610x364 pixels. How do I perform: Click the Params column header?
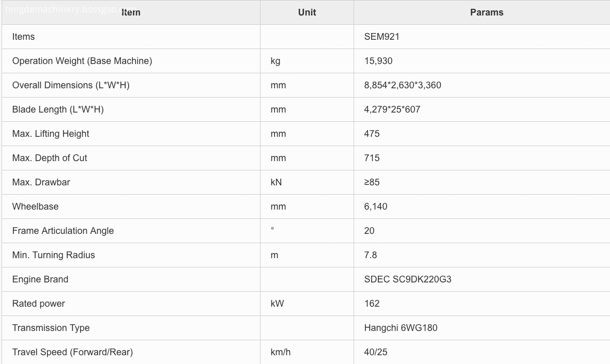coord(486,12)
